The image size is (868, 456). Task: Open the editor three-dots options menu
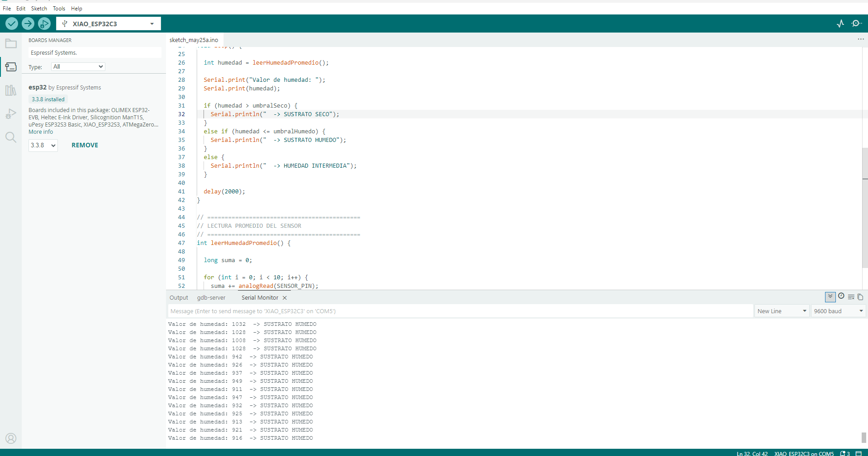coord(861,39)
